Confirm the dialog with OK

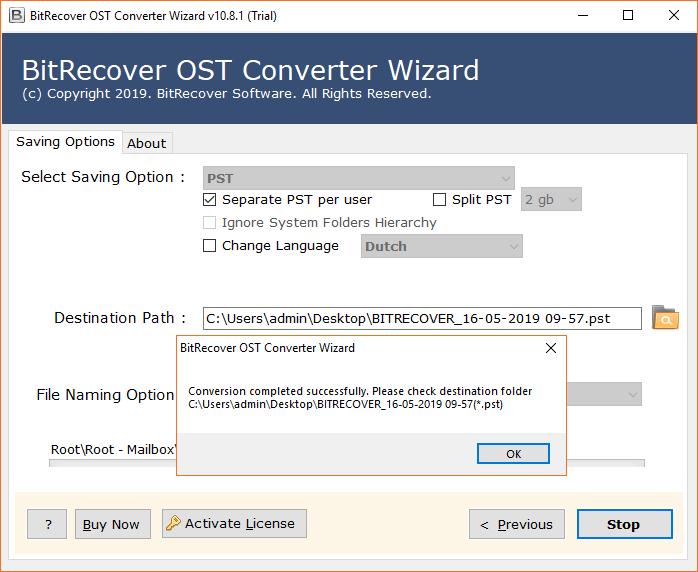click(x=513, y=454)
